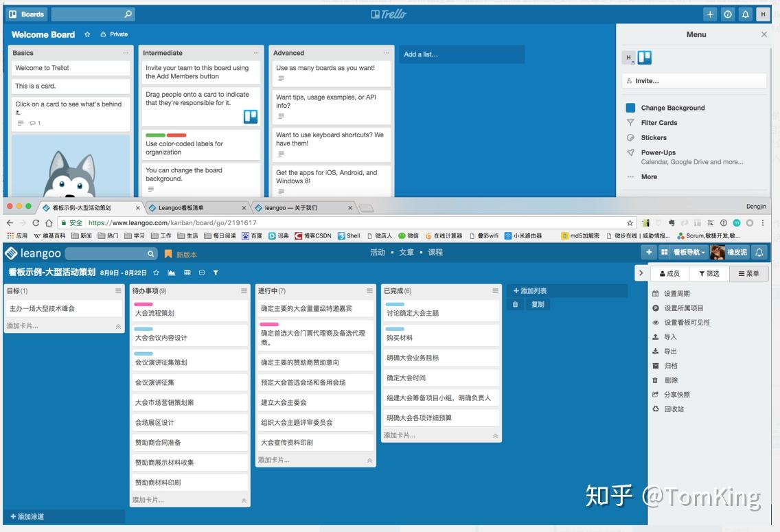Click Evernote elephant extension icon
The height and width of the screenshot is (532, 780).
point(672,222)
